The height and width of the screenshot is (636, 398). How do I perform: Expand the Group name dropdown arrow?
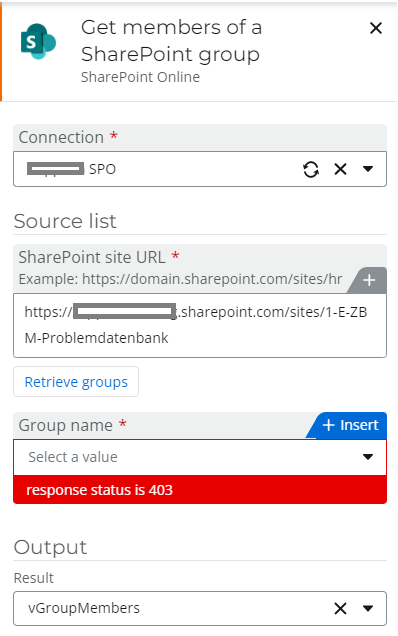click(x=368, y=457)
